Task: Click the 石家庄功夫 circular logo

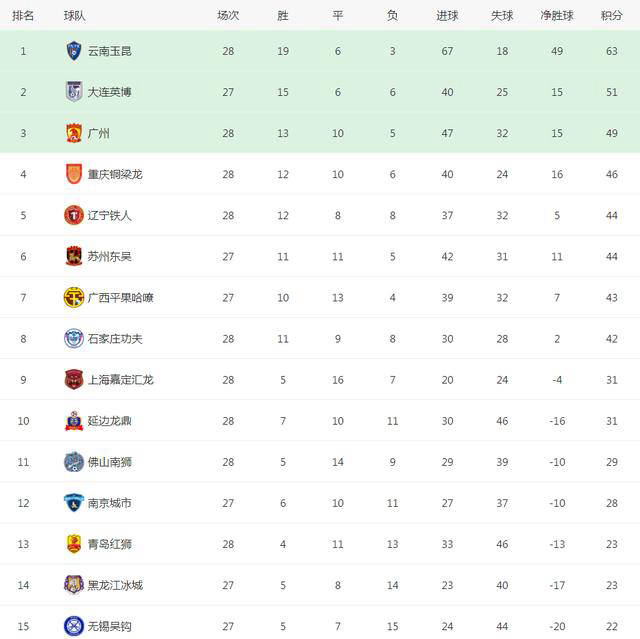Action: 74,339
